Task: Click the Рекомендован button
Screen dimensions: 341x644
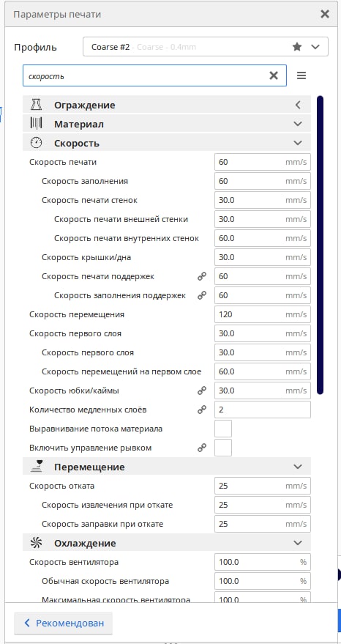Action: pos(63,623)
